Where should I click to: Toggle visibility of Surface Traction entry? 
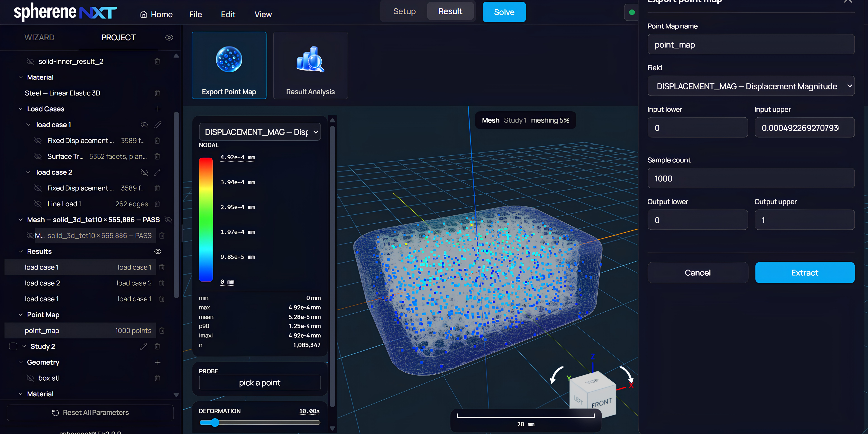point(38,156)
